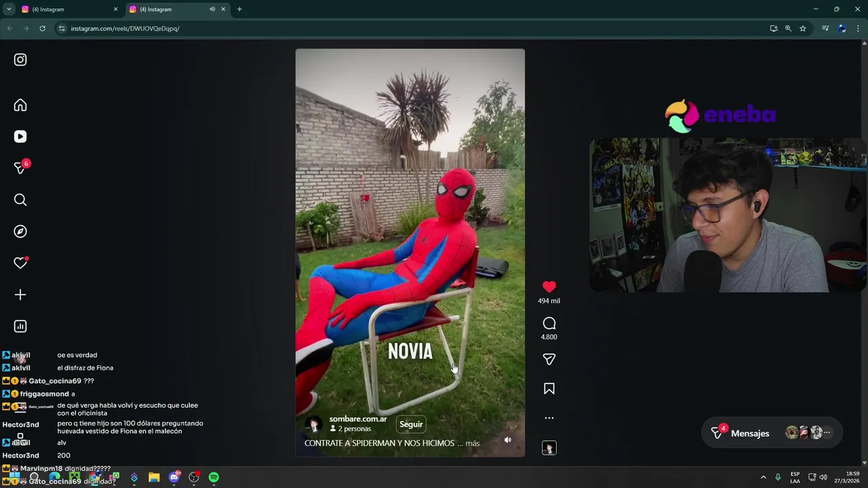Reload the Instagram page
868x488 pixels.
[42, 28]
